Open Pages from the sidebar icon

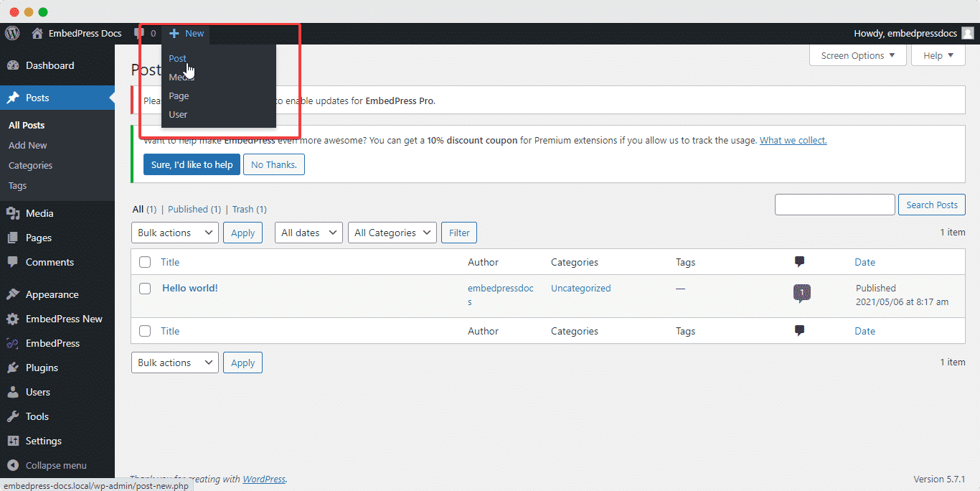[33, 238]
